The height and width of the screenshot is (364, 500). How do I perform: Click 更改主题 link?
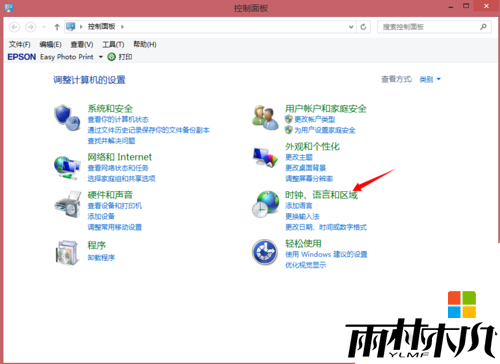[x=299, y=157]
